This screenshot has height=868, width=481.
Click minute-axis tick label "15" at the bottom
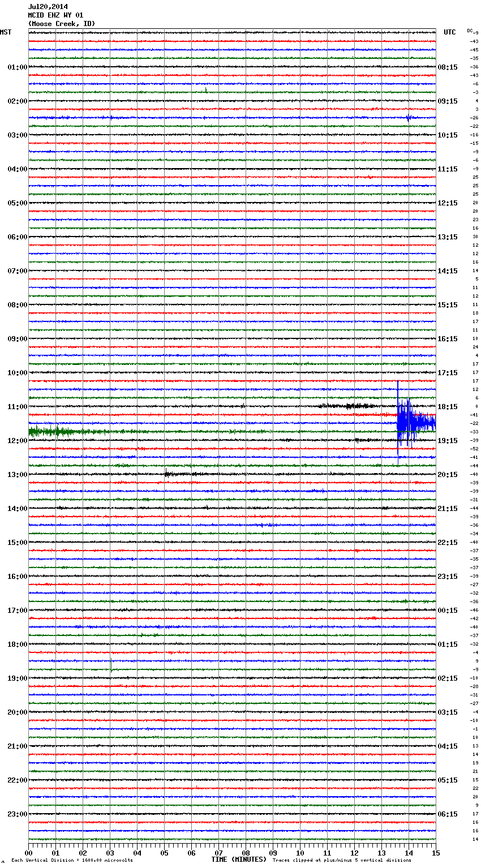436,853
